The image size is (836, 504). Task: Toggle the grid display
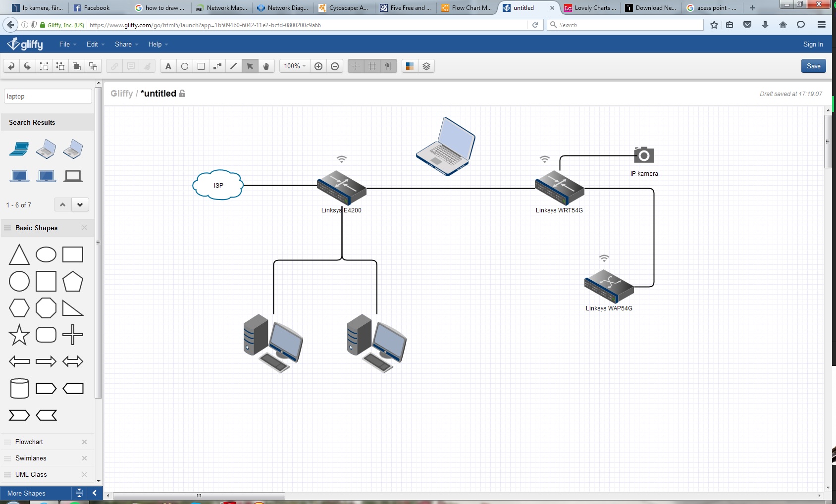[372, 66]
